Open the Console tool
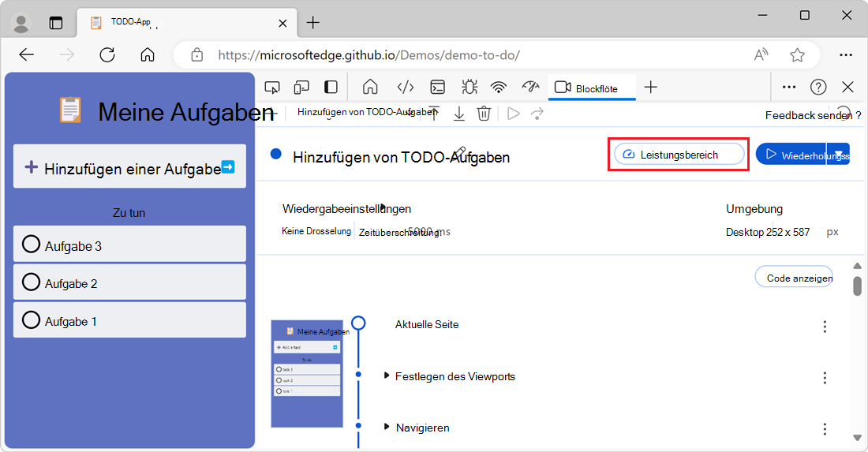The width and height of the screenshot is (868, 452). [438, 88]
